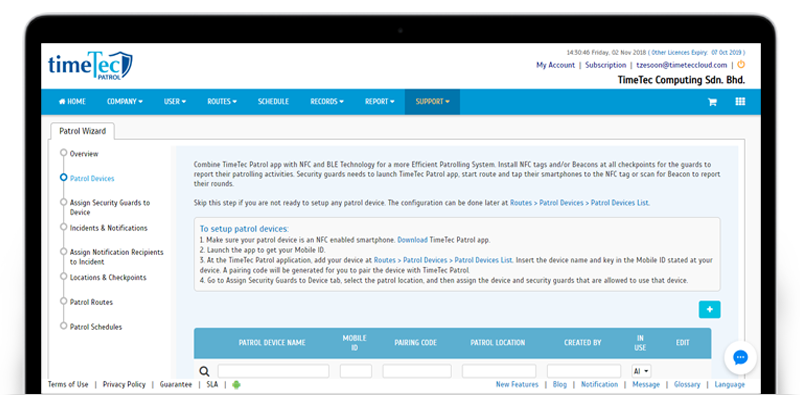Viewport: 800px width, 395px height.
Task: Select Assign Security Guards to Device step
Action: [110, 207]
